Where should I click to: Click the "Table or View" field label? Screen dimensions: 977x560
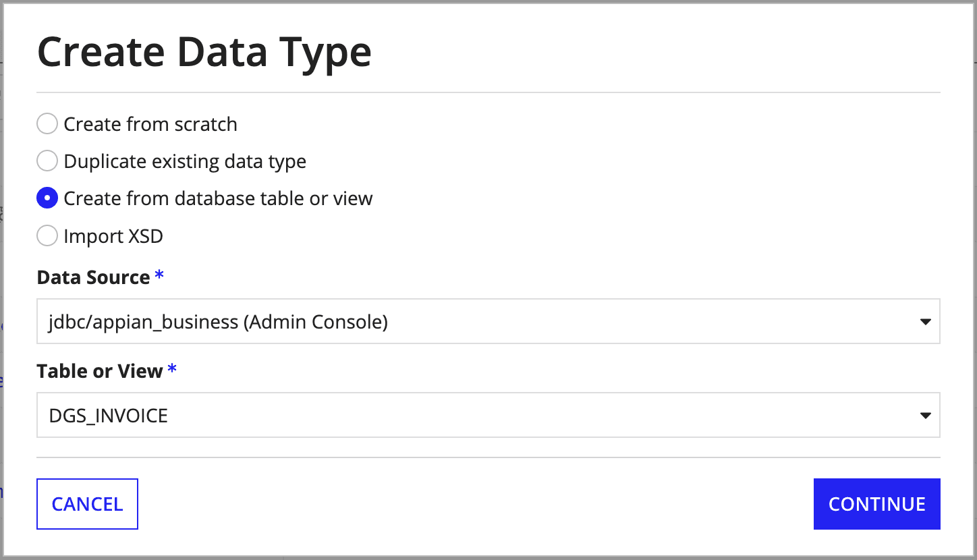100,371
